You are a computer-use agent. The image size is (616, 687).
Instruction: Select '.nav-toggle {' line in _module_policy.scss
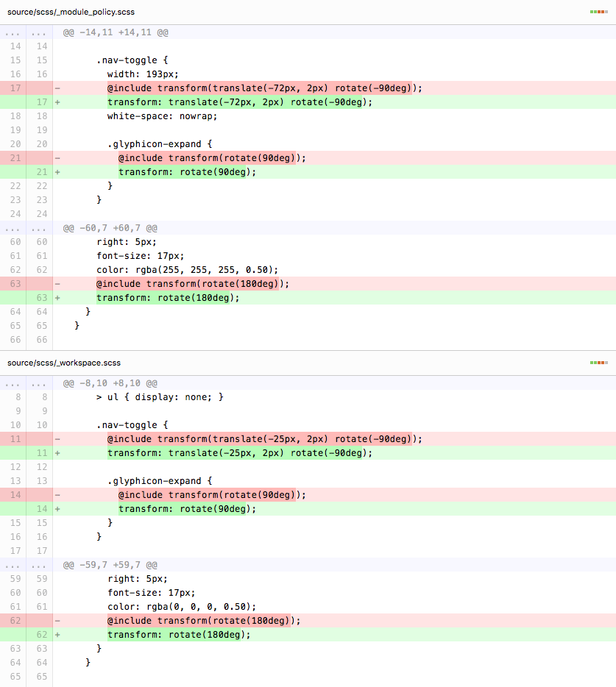[132, 60]
